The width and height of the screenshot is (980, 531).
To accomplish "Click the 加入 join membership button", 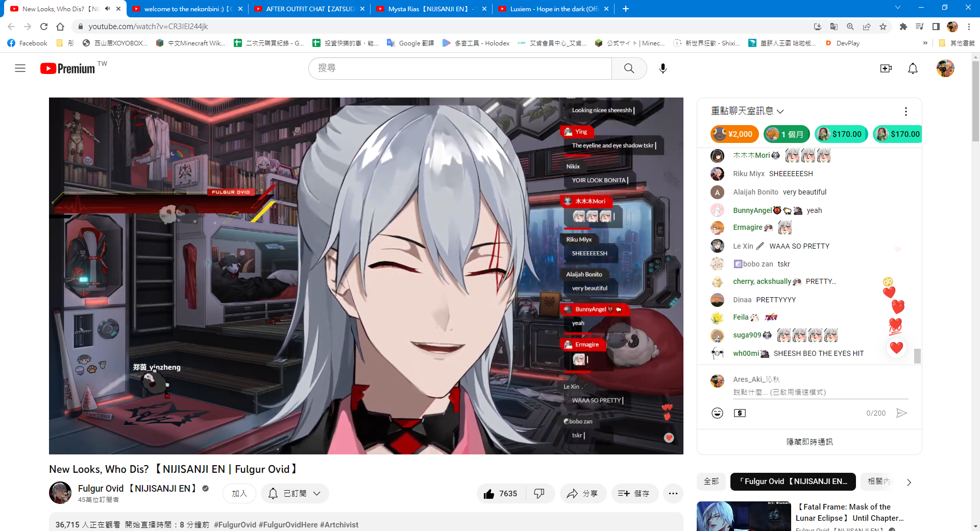I will pos(239,494).
